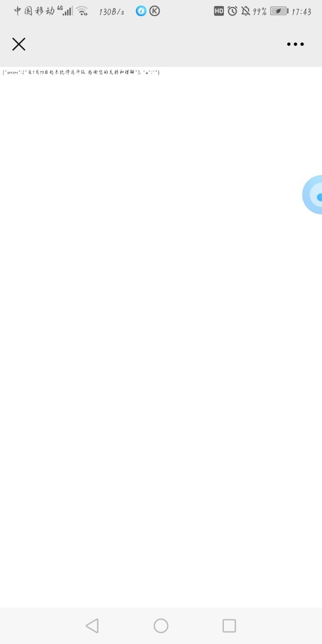
Task: Tap the 4G cellular signal bars
Action: point(65,11)
